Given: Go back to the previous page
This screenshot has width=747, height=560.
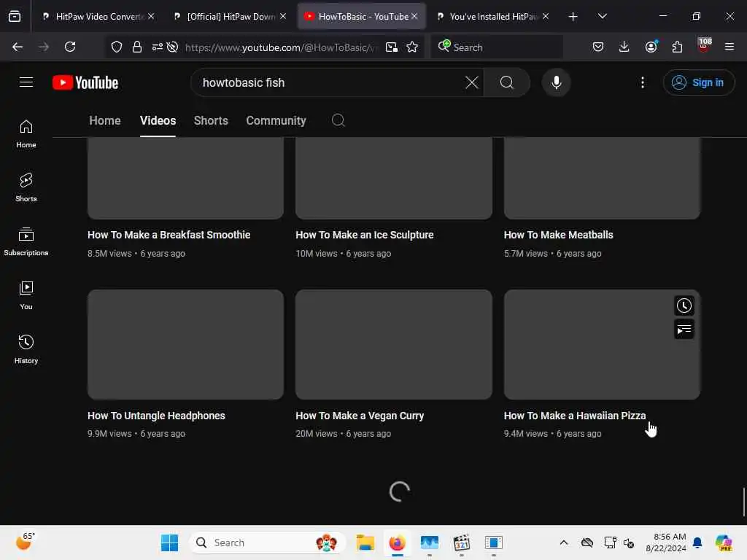Looking at the screenshot, I should (18, 47).
